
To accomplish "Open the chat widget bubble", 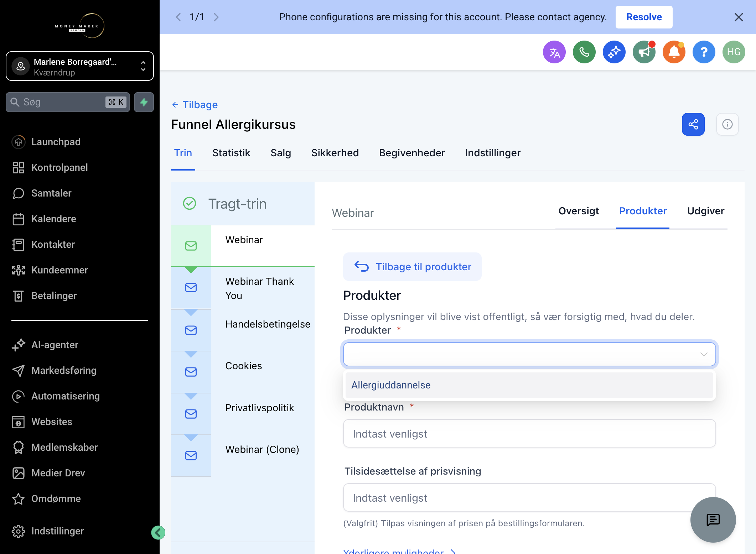I will [713, 520].
